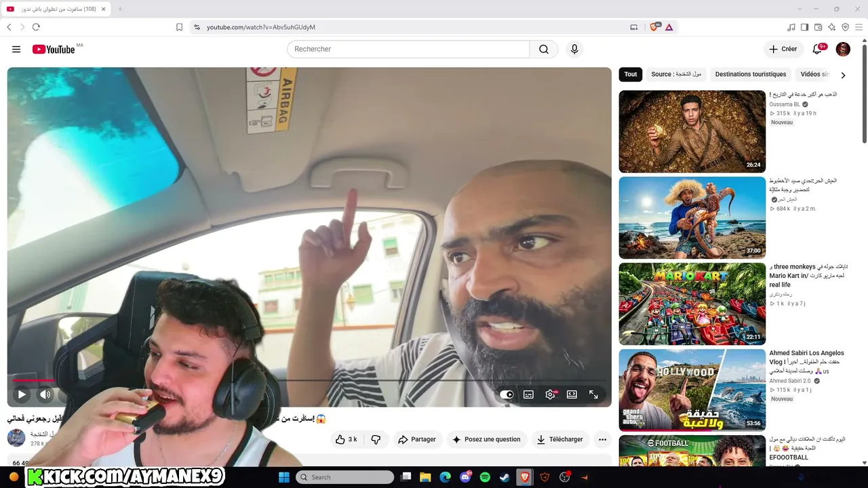This screenshot has width=868, height=488.
Task: Click the search magnifier button
Action: click(x=544, y=49)
